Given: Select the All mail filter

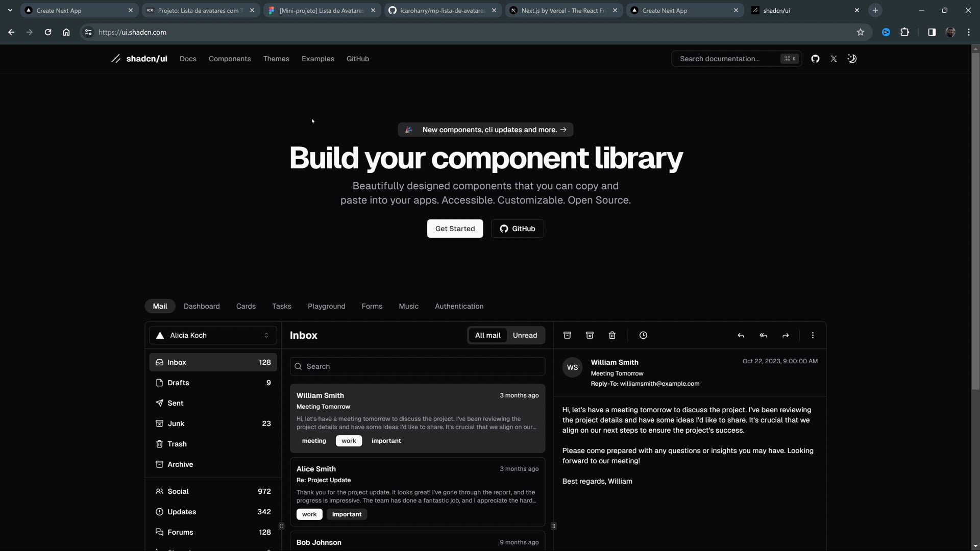Looking at the screenshot, I should 487,335.
